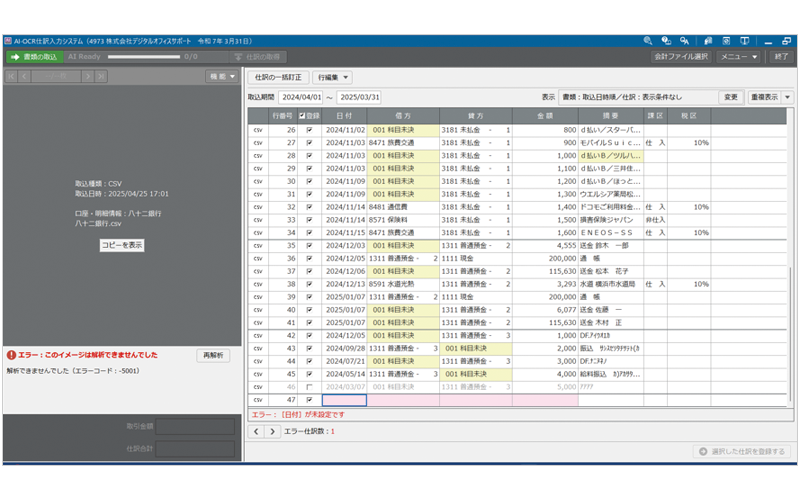Toggle the 登録 header checkbox

[x=304, y=116]
